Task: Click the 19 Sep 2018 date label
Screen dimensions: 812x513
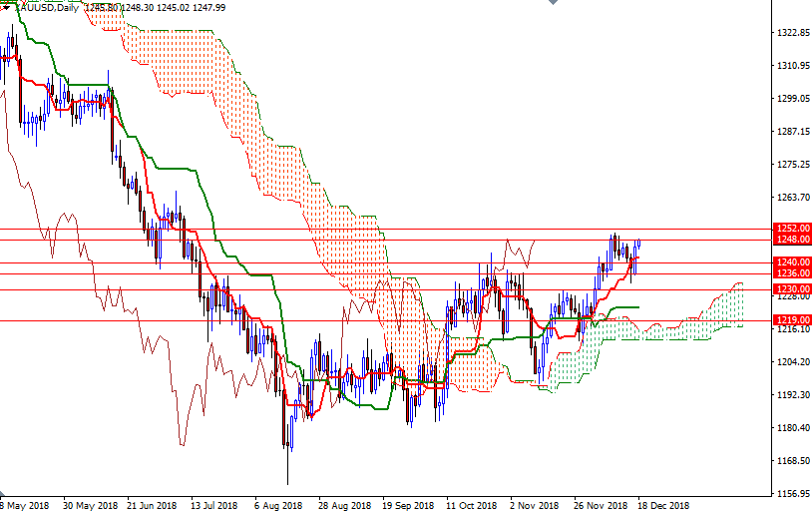Action: coord(407,505)
